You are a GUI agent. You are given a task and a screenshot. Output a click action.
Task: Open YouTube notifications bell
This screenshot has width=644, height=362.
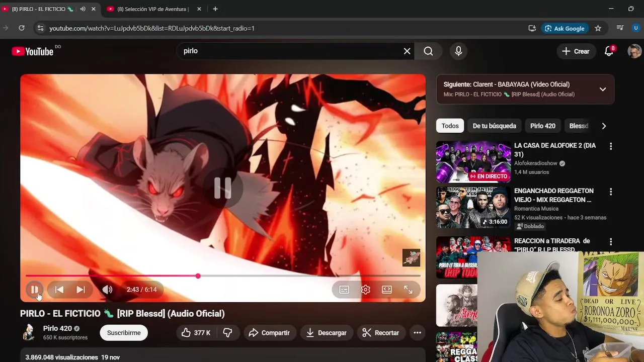pyautogui.click(x=609, y=51)
